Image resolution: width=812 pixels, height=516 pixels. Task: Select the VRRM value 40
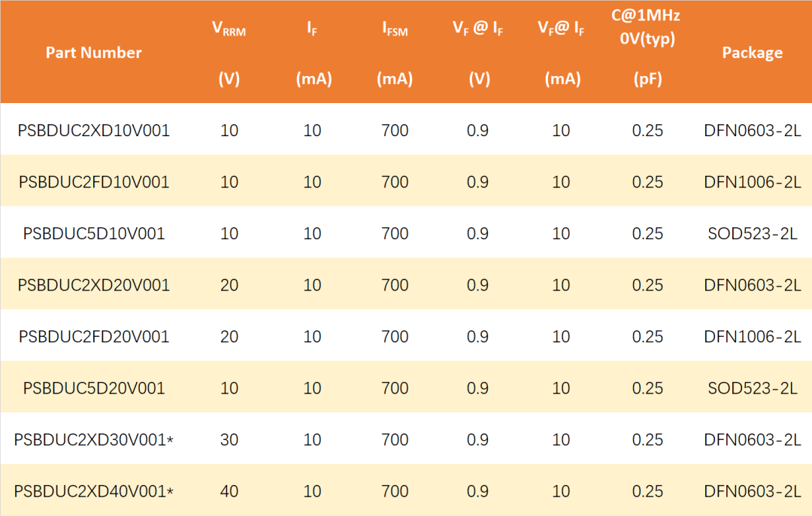pos(229,491)
